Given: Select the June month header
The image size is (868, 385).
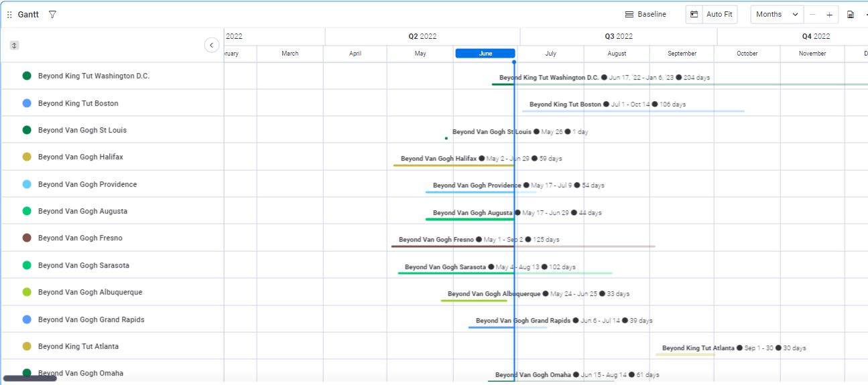Looking at the screenshot, I should click(x=485, y=54).
